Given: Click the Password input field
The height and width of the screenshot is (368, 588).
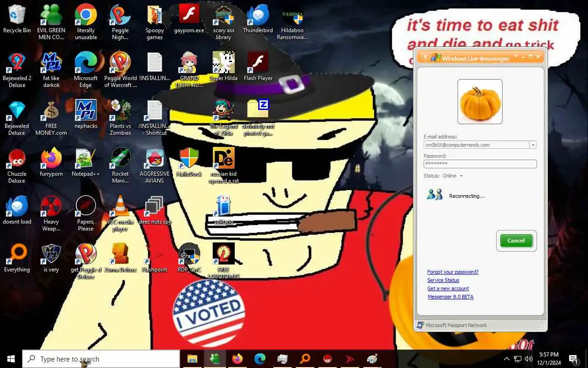Looking at the screenshot, I should tap(480, 164).
